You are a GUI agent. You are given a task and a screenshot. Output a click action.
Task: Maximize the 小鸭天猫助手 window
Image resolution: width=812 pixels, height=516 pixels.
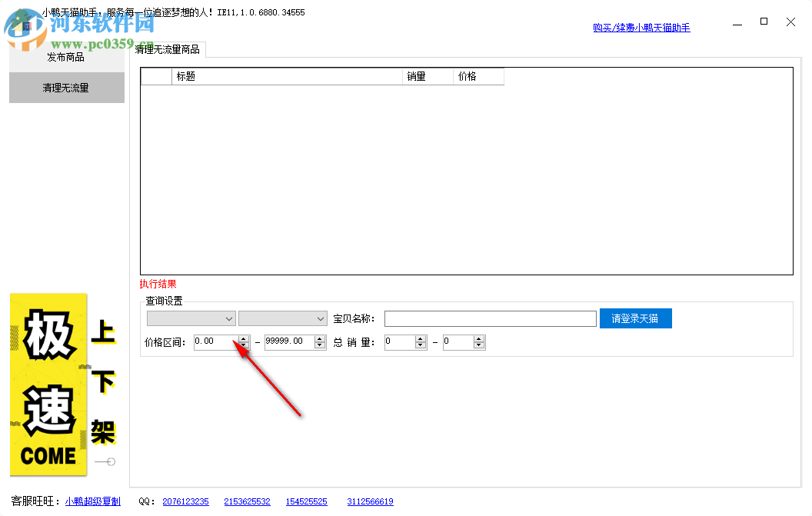coord(764,22)
